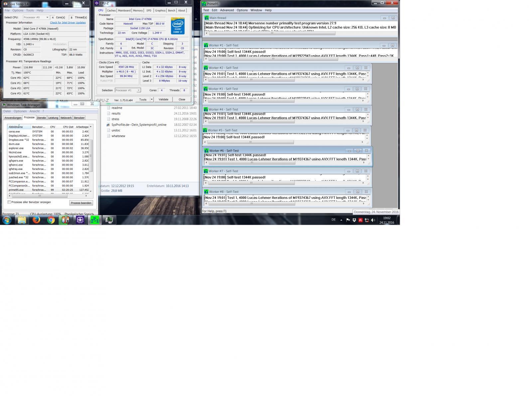Click the Close button in CPU-Z

[x=182, y=99]
